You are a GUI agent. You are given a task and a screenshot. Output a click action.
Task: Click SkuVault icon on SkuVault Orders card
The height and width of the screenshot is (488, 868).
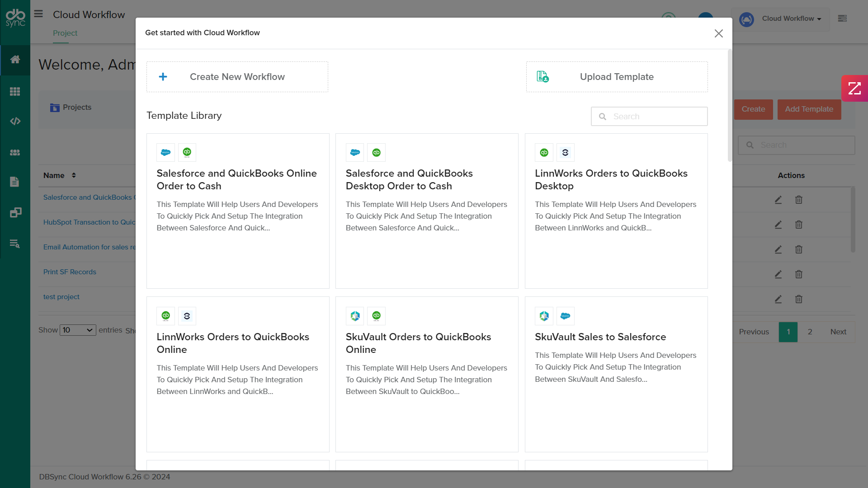click(355, 316)
